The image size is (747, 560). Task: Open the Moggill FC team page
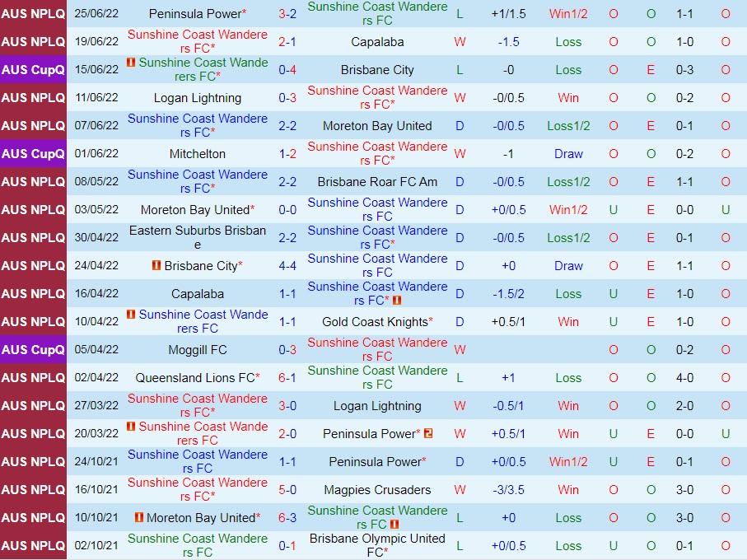[x=197, y=349]
